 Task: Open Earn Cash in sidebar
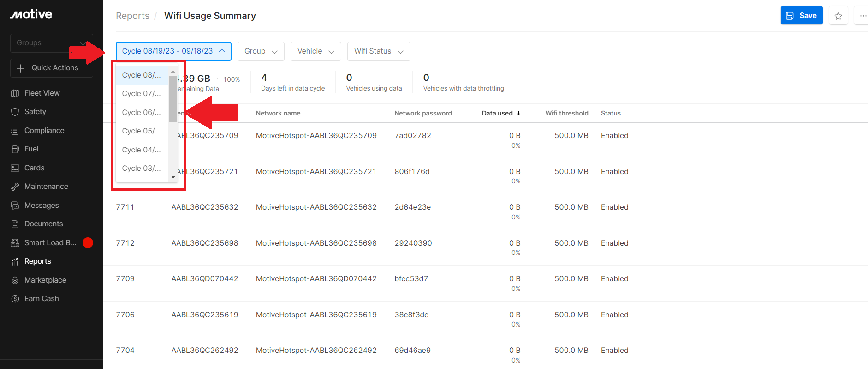tap(42, 299)
